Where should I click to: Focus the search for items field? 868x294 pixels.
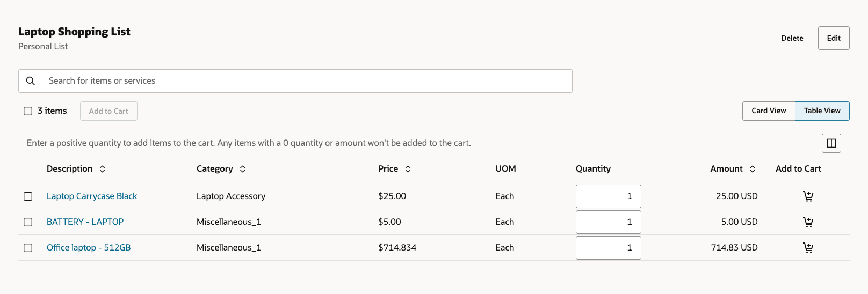tap(306, 81)
